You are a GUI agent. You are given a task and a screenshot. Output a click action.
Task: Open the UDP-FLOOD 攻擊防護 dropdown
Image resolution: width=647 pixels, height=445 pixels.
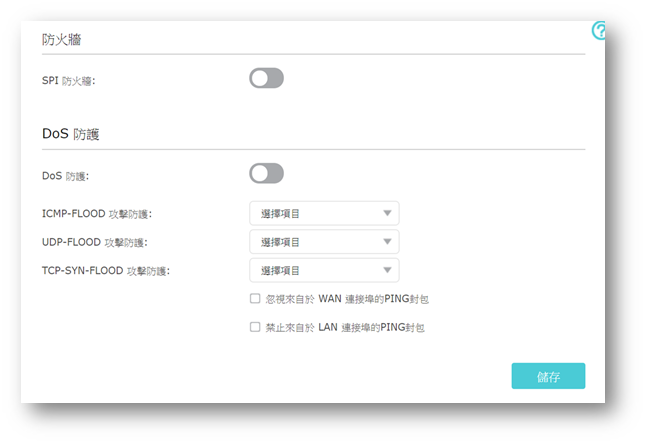coord(323,242)
